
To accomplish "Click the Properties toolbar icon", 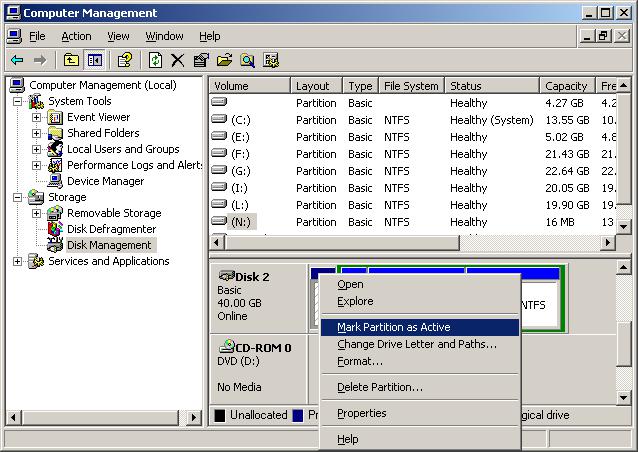I will pyautogui.click(x=201, y=61).
